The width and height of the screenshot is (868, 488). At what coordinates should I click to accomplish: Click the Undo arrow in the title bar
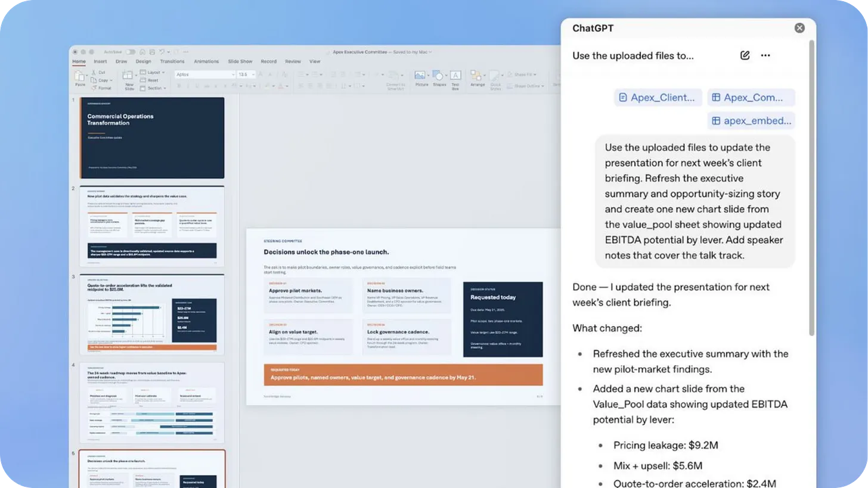pos(162,52)
